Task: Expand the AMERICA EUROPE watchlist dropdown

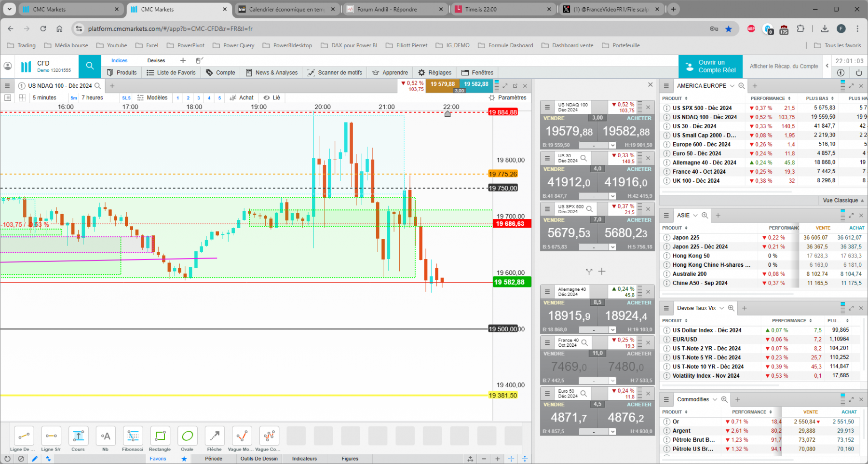Action: 732,86
